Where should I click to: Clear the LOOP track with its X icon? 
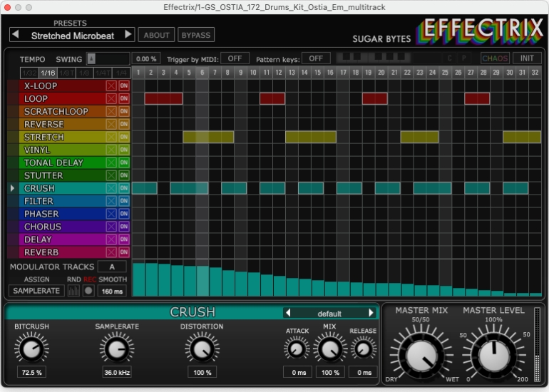pos(111,98)
